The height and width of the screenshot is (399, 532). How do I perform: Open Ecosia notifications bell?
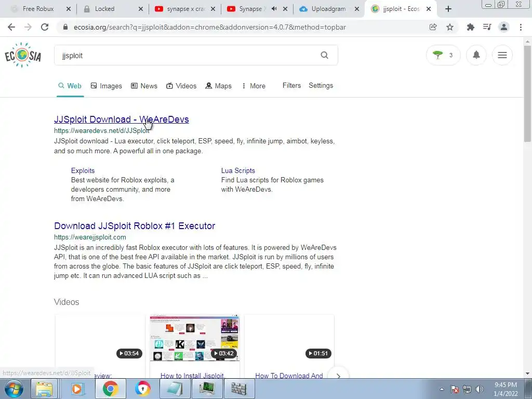point(476,55)
